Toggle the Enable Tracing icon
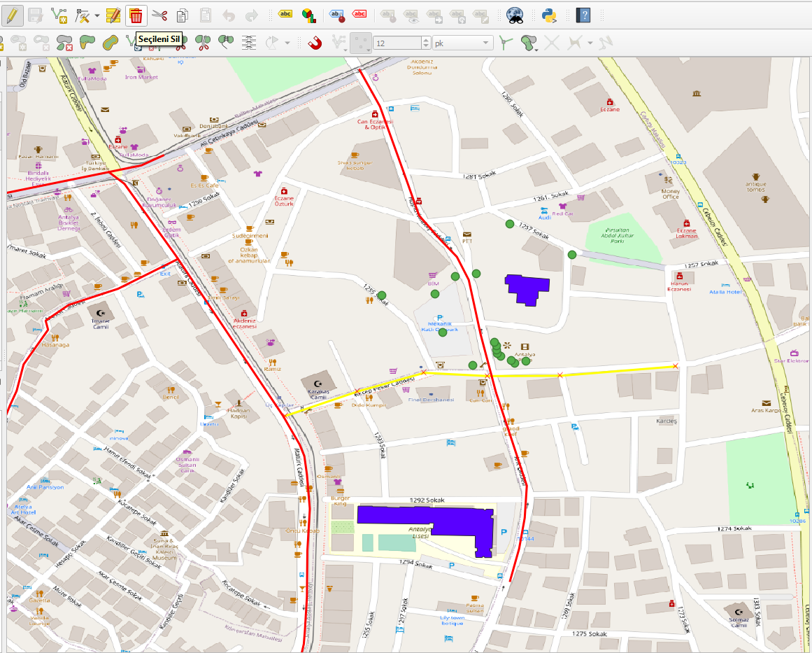 pos(605,43)
